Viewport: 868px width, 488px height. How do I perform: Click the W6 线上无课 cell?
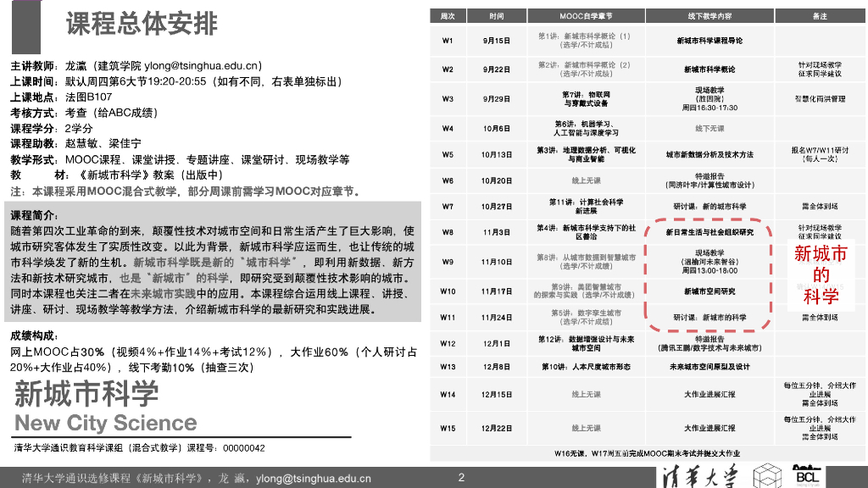point(586,180)
